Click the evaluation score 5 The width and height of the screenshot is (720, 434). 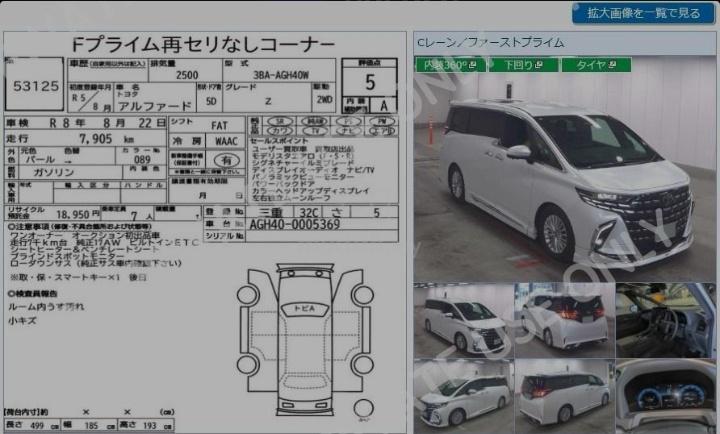click(x=370, y=83)
